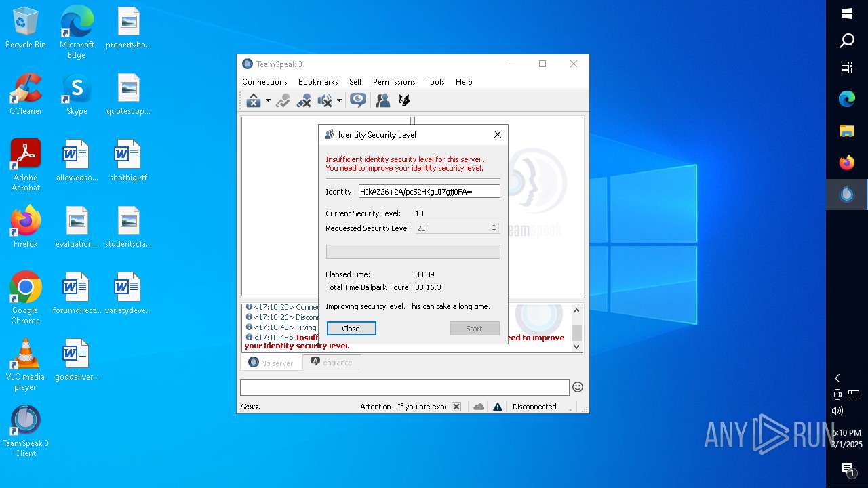The height and width of the screenshot is (488, 868).
Task: Open the Tools menu
Action: coord(435,82)
